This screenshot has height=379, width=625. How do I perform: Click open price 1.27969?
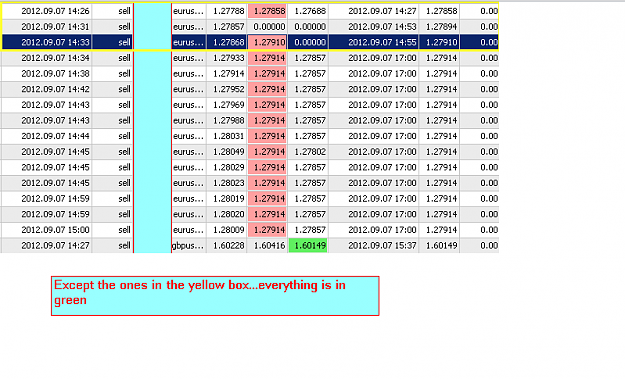pos(228,105)
